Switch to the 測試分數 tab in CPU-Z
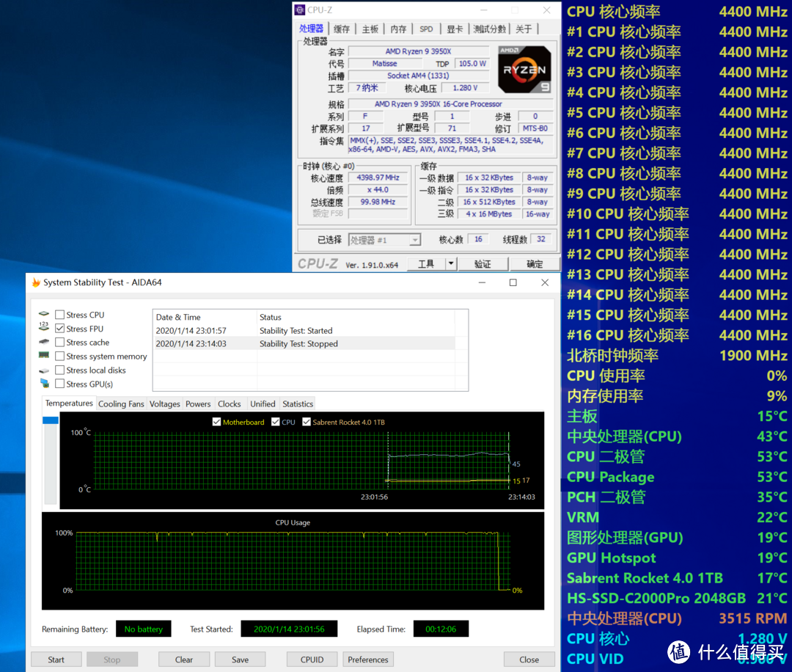This screenshot has height=672, width=792. [489, 29]
